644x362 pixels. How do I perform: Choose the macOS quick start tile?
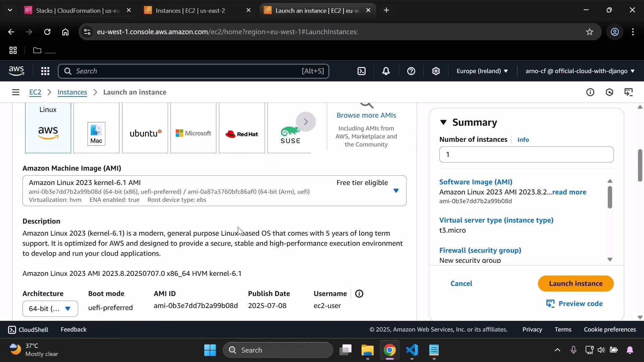96,128
